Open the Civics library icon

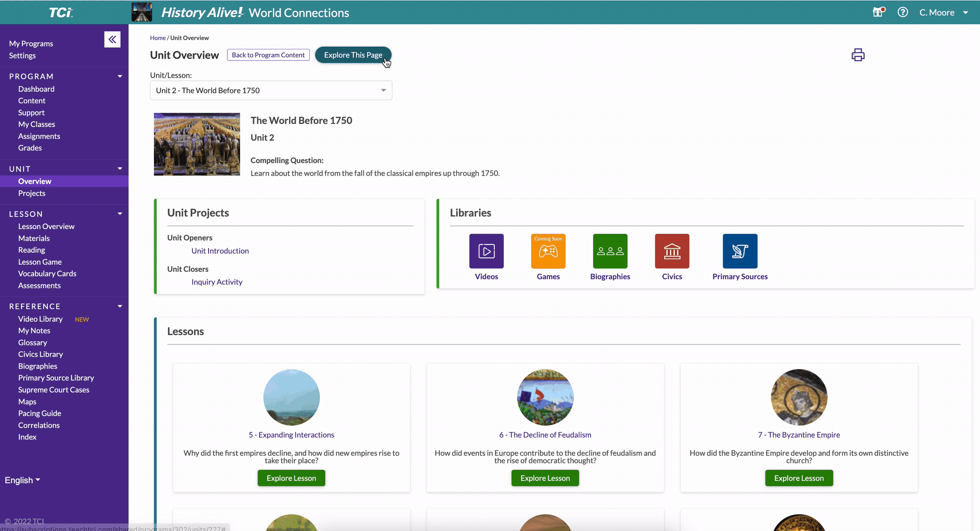pyautogui.click(x=672, y=251)
